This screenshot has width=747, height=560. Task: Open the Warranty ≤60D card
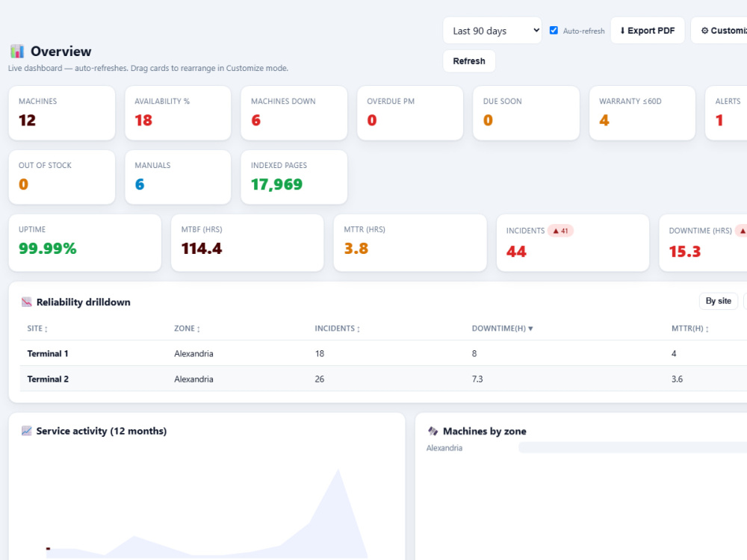[x=642, y=113]
